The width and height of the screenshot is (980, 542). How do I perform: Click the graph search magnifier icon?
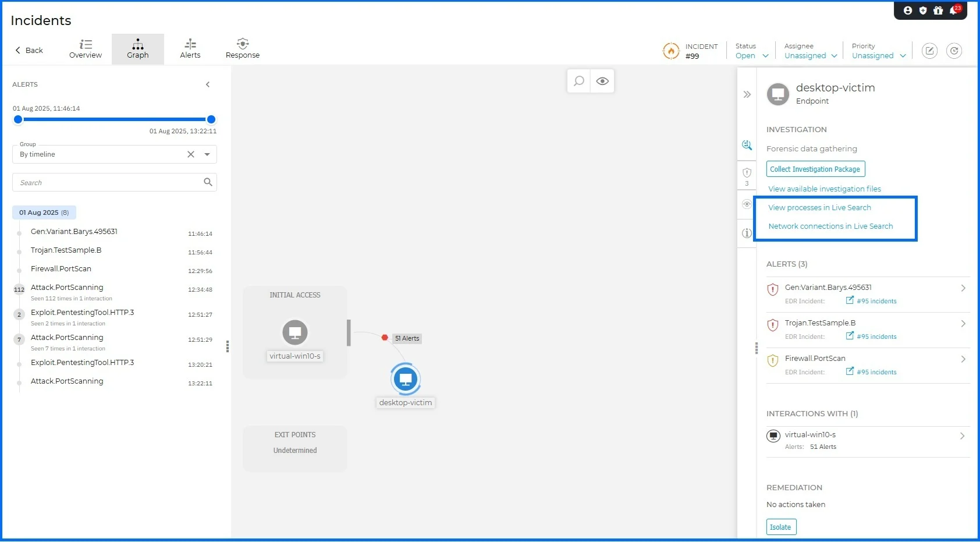pyautogui.click(x=578, y=81)
